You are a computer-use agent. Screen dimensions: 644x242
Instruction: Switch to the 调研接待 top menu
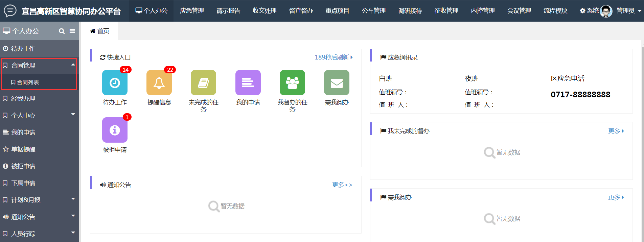tap(410, 11)
